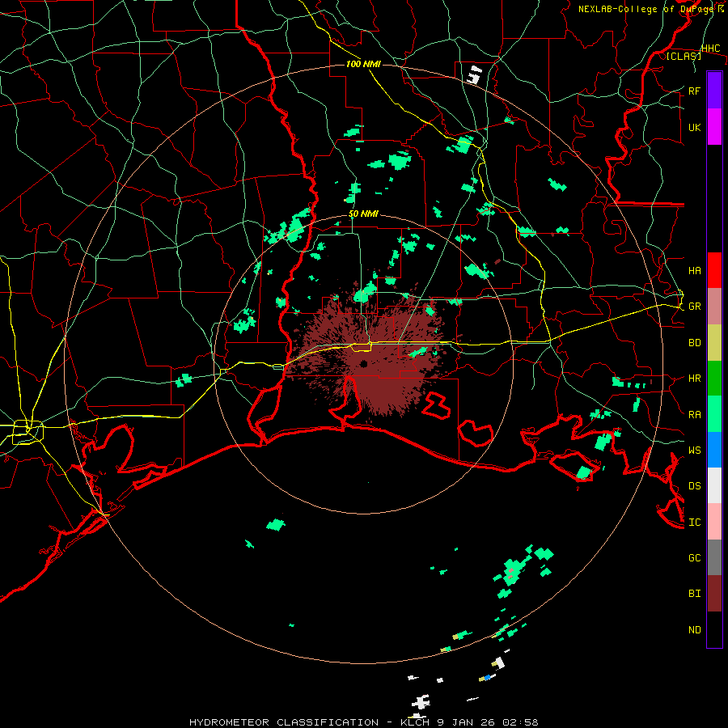Click the HA red legend swatch
Viewport: 728px width, 728px height.
point(714,270)
